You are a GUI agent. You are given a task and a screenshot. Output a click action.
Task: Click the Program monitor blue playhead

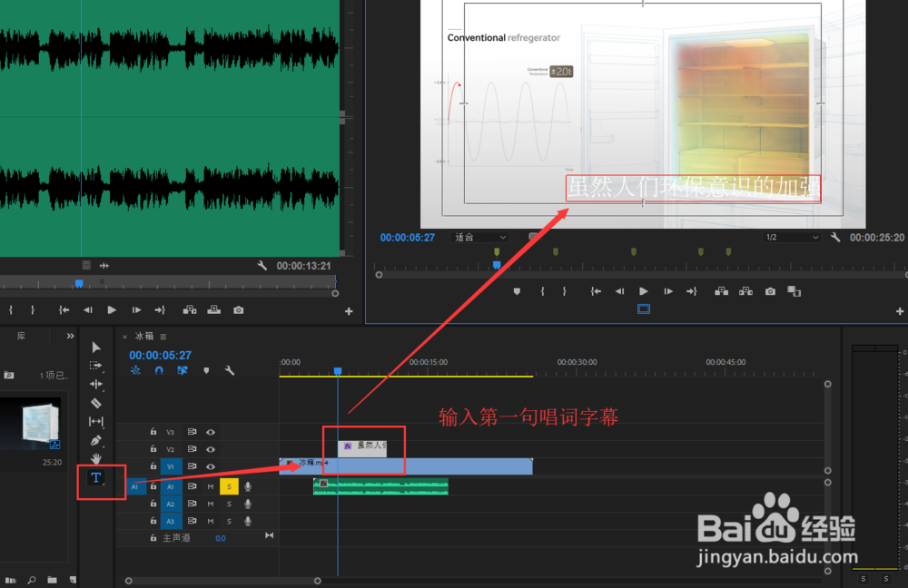(x=497, y=265)
